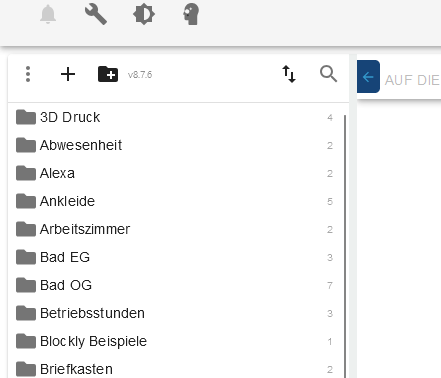Open the Betriebsstunden folder
This screenshot has width=441, height=378.
click(x=175, y=313)
